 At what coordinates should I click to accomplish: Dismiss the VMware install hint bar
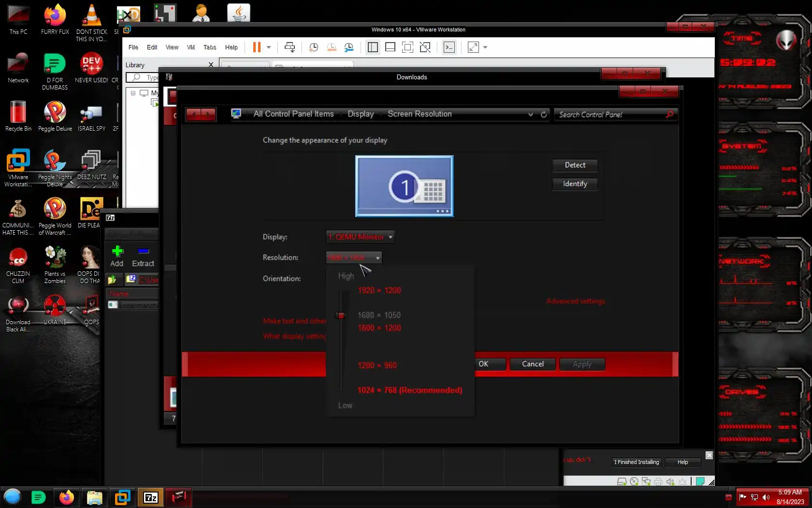pos(709,455)
